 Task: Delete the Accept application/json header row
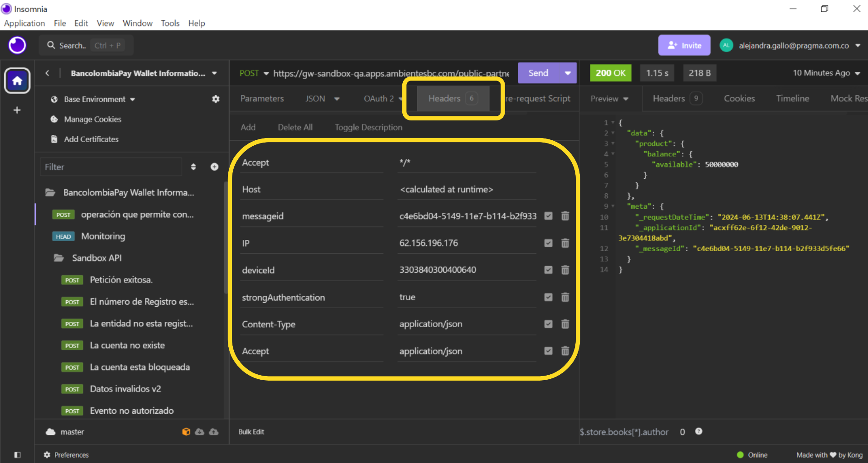pyautogui.click(x=565, y=351)
